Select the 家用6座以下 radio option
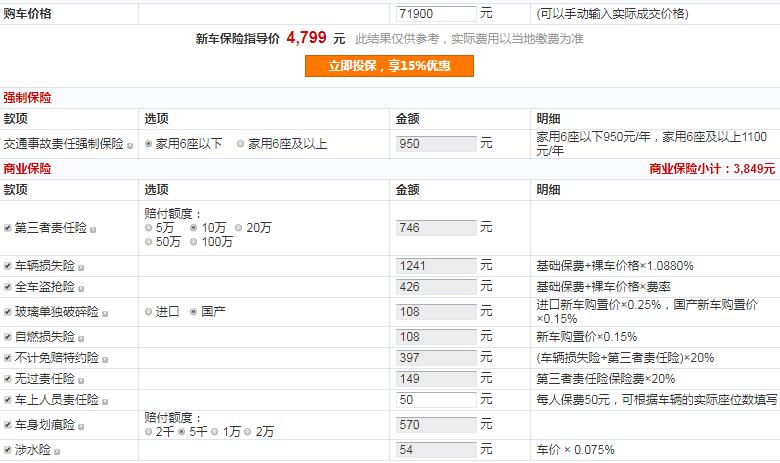The height and width of the screenshot is (463, 780). (148, 144)
